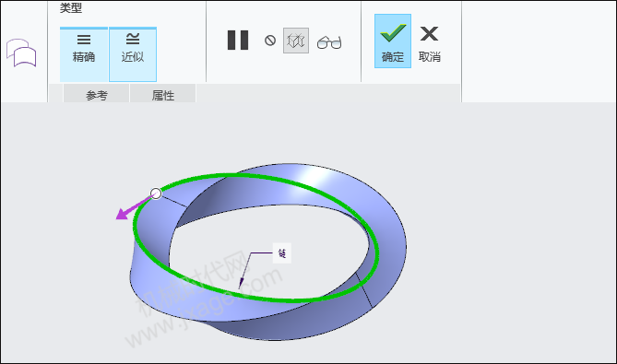Click the 类型 section label
Viewport: 617px width, 364px height.
tap(71, 7)
